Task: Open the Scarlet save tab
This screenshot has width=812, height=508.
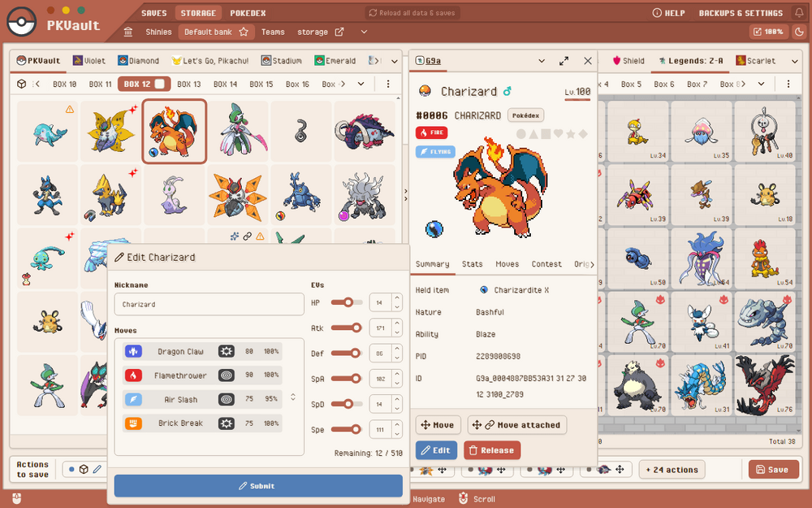Action: (755, 61)
